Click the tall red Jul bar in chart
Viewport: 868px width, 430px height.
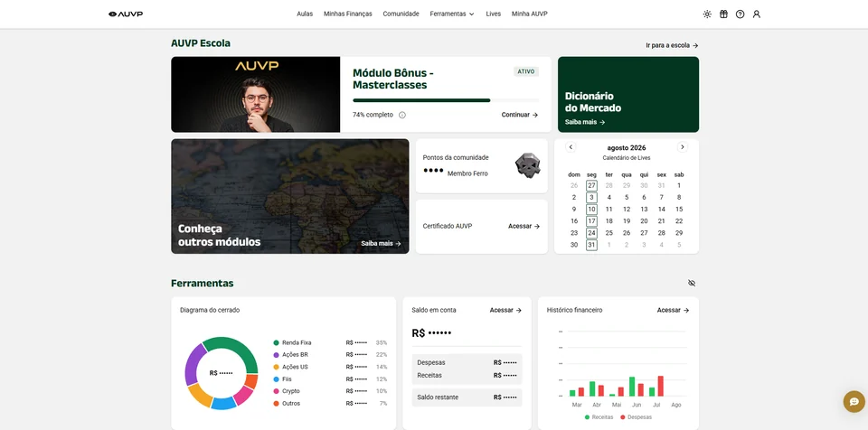(x=660, y=387)
